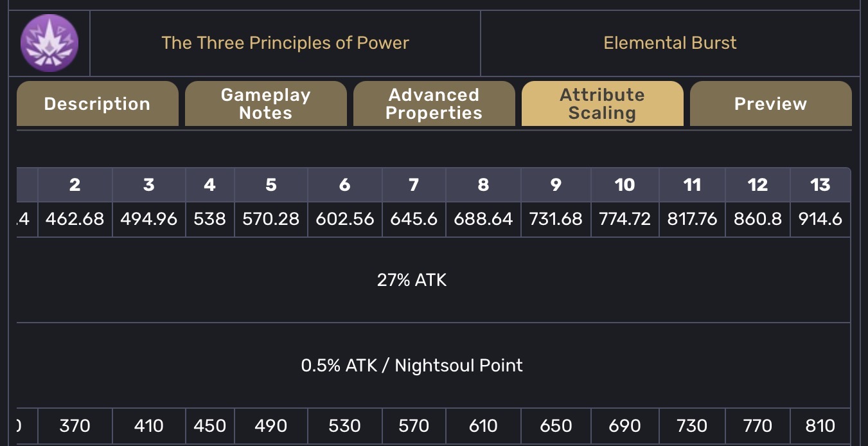
Task: Click The Three Principles of Power title
Action: (285, 43)
